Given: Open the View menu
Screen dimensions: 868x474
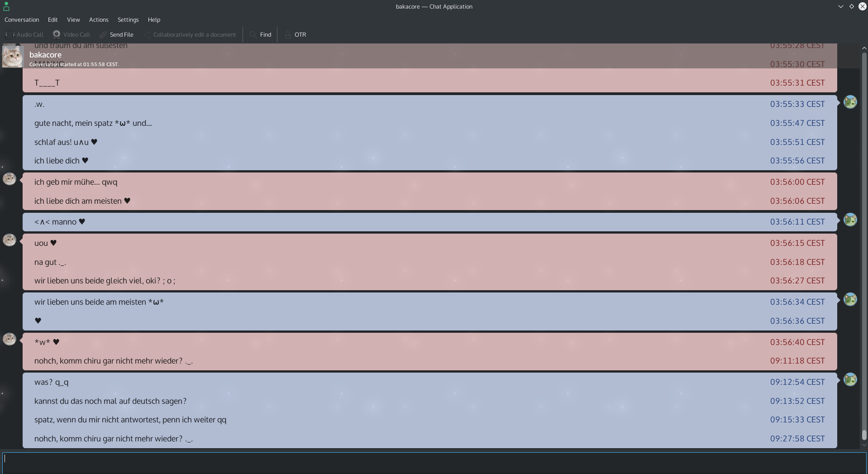Looking at the screenshot, I should coord(73,19).
